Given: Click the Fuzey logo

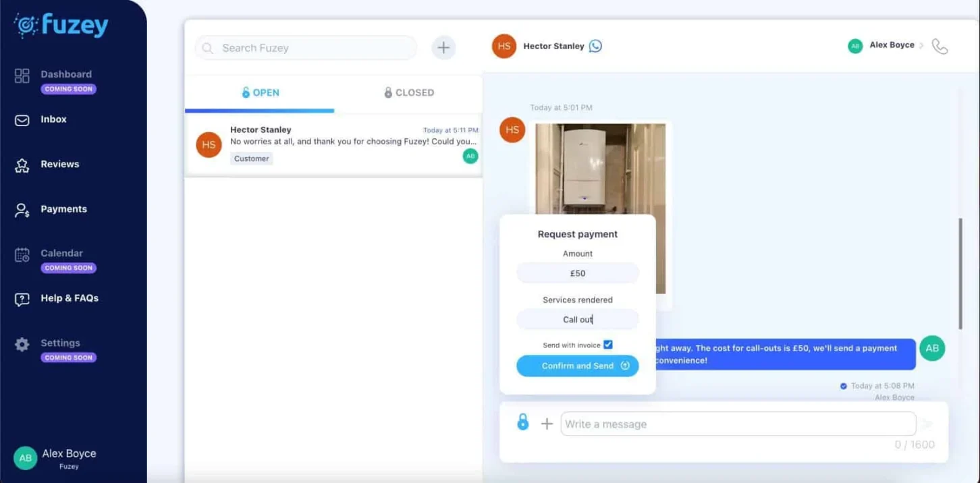Looking at the screenshot, I should click(61, 26).
